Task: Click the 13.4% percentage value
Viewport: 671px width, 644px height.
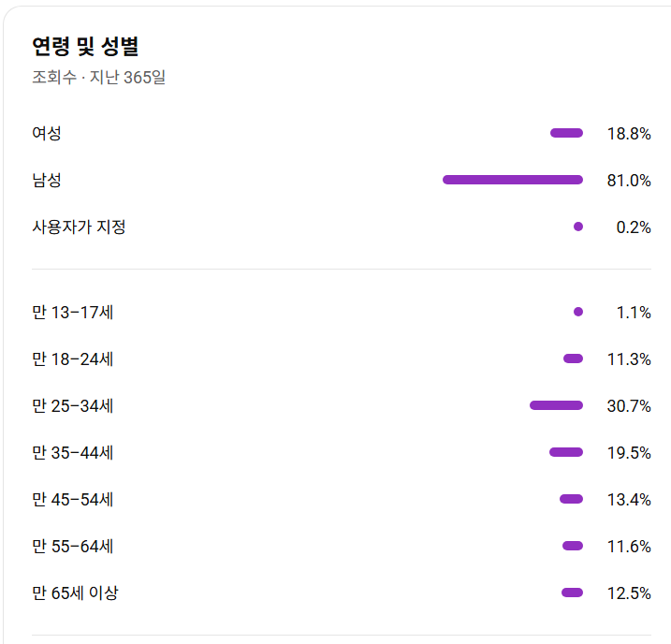Action: [x=629, y=500]
